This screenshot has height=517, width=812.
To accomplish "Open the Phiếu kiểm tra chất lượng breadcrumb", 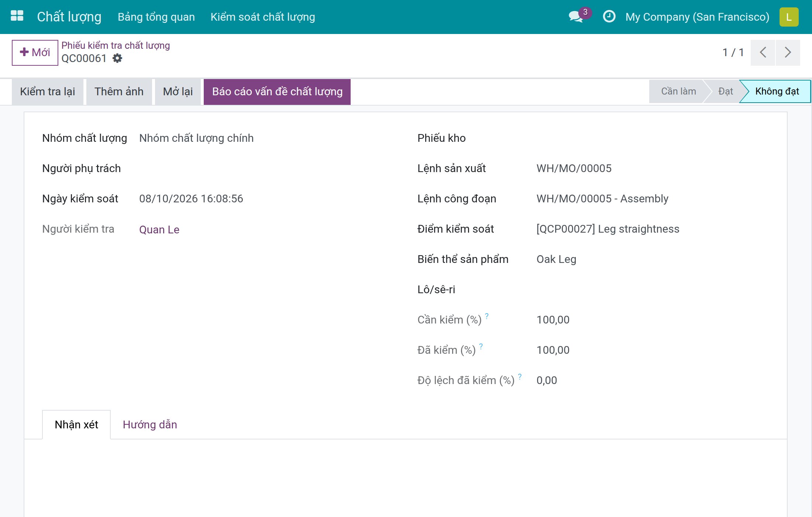I will pos(116,45).
